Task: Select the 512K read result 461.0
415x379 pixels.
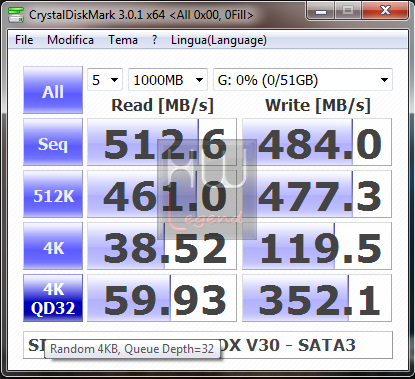Action: (x=162, y=194)
